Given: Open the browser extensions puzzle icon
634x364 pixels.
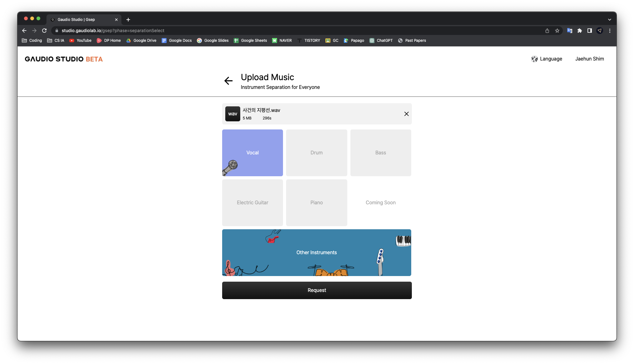Looking at the screenshot, I should pyautogui.click(x=579, y=31).
